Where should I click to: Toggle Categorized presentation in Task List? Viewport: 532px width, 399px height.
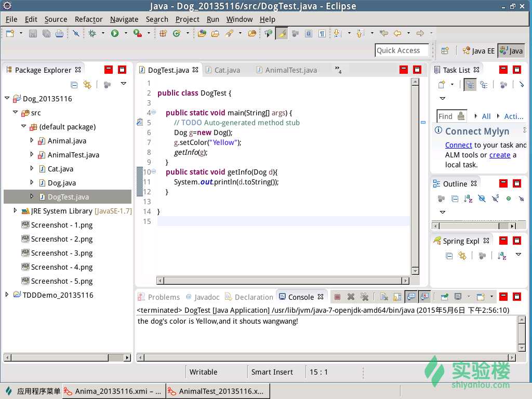click(x=470, y=85)
